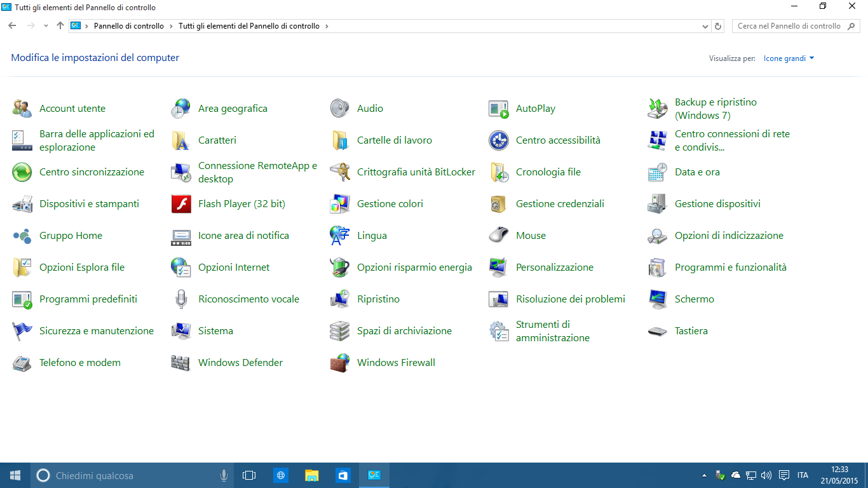868x488 pixels.
Task: Go back with the Back arrow
Action: tap(12, 26)
